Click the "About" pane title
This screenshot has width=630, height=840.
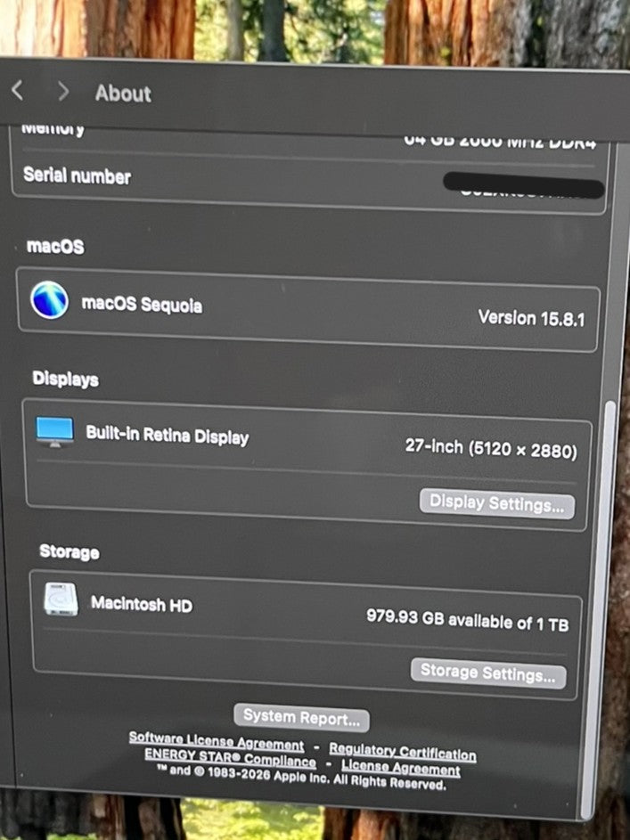[123, 94]
